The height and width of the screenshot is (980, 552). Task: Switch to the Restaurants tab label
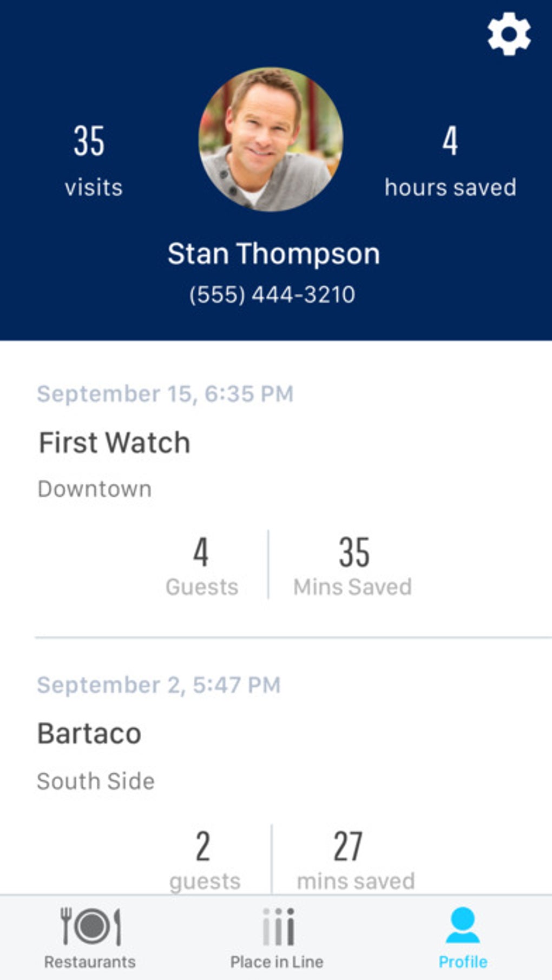tap(90, 962)
